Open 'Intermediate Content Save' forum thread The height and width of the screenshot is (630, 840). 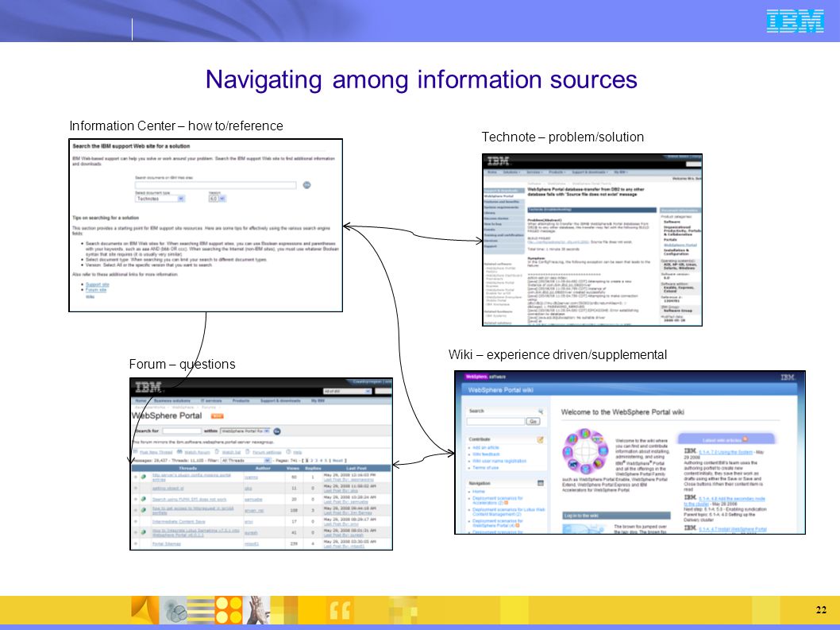(179, 521)
